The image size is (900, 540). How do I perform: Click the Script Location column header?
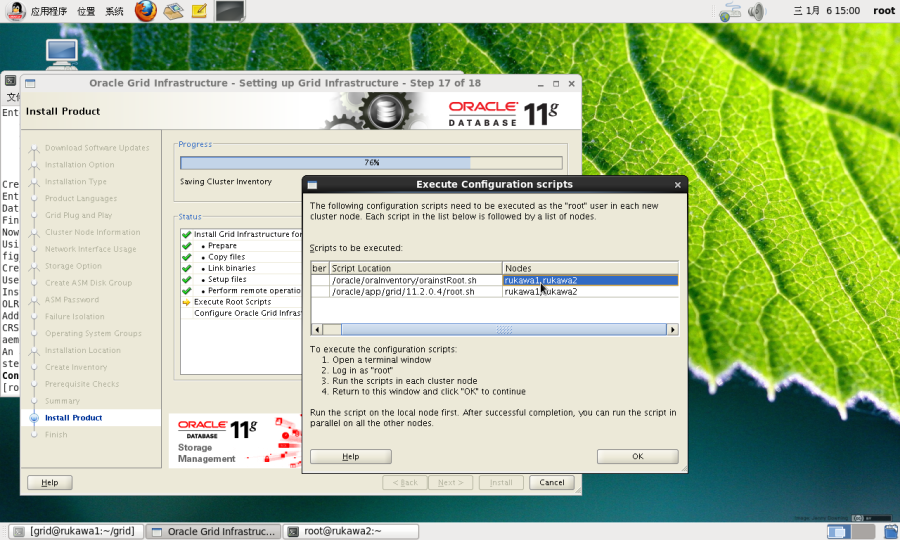(x=416, y=268)
